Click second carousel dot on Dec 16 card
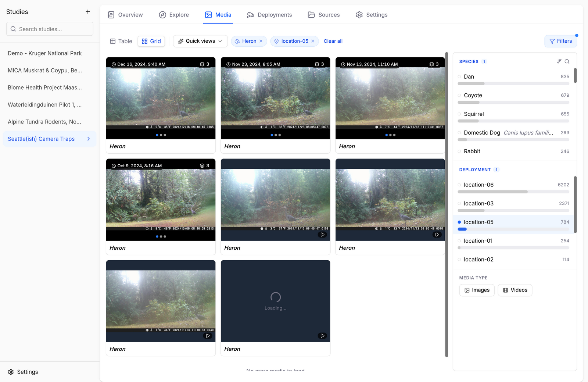 click(161, 135)
